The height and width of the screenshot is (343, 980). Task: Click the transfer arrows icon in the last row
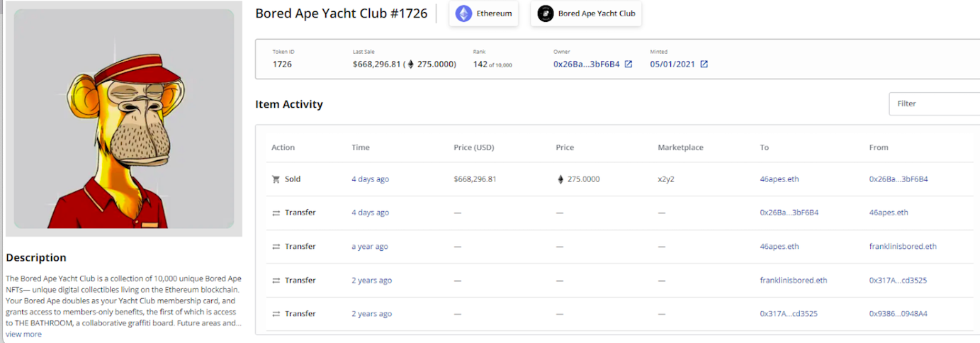(276, 314)
